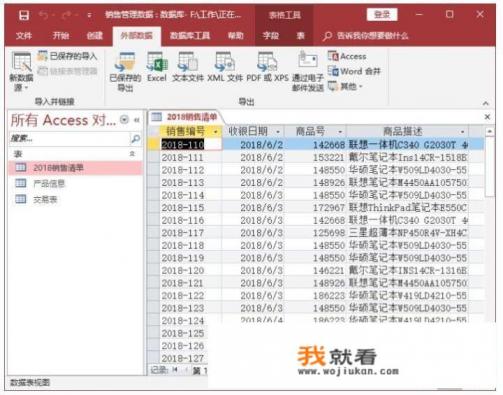The image size is (503, 395).
Task: Open the 收银日期 column filter dropdown
Action: [278, 132]
